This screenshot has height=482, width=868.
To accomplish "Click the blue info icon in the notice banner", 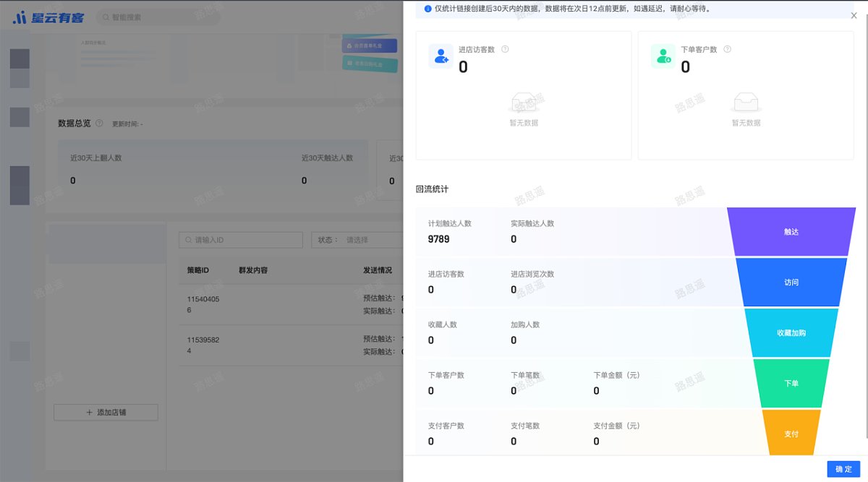I will 428,9.
